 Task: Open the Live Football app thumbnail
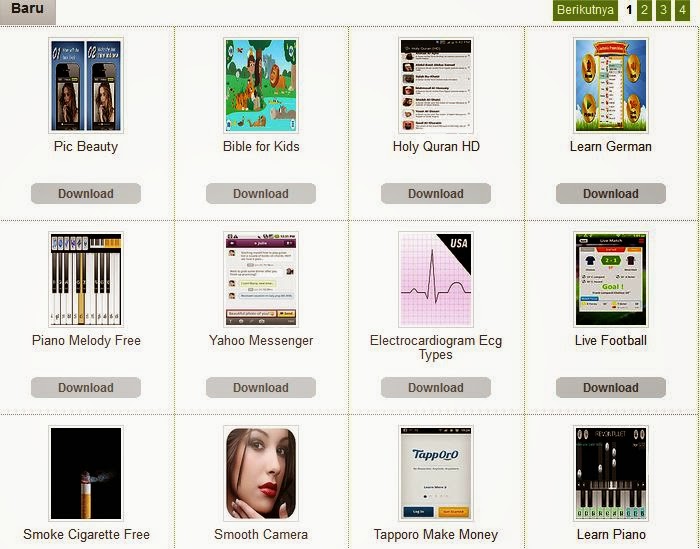611,279
